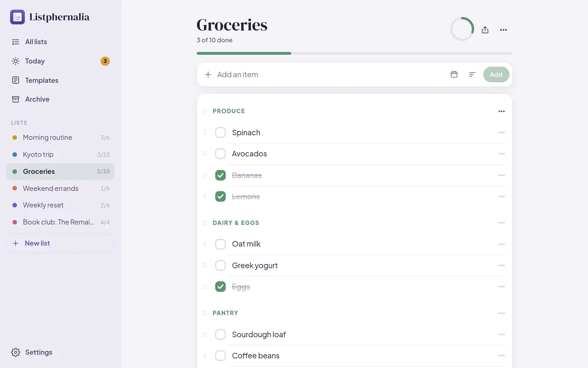Check off Avocados
This screenshot has width=588, height=368.
click(x=220, y=154)
